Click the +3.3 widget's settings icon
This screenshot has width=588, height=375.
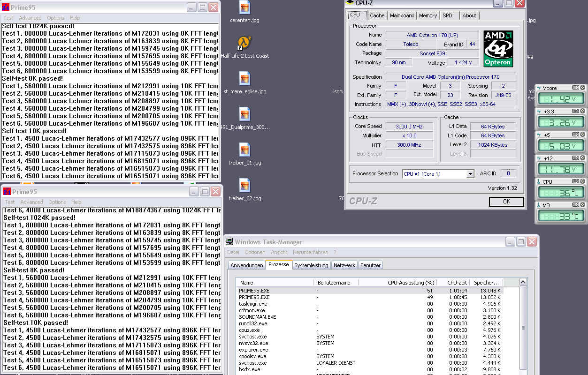575,111
